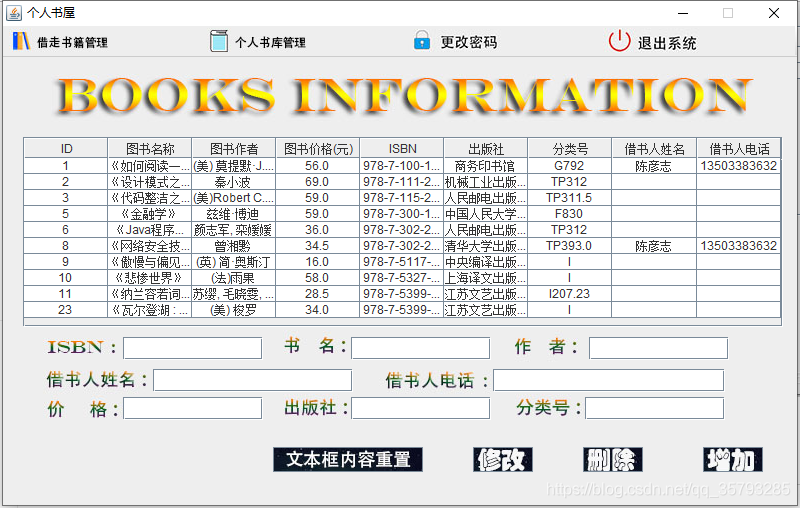Select price 69.0 cell
800x508 pixels.
coord(317,182)
